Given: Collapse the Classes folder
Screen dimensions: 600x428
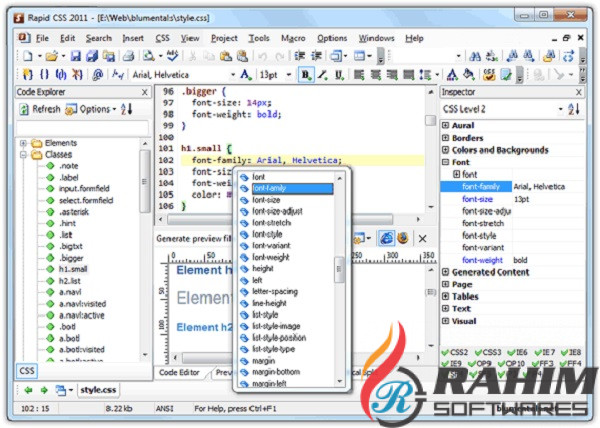Looking at the screenshot, I should click(x=23, y=155).
